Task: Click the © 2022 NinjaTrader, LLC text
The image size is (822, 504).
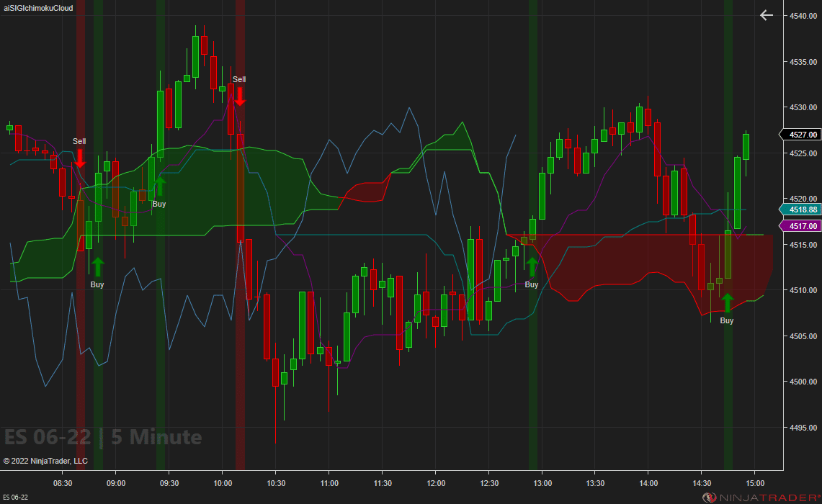Action: pos(45,461)
